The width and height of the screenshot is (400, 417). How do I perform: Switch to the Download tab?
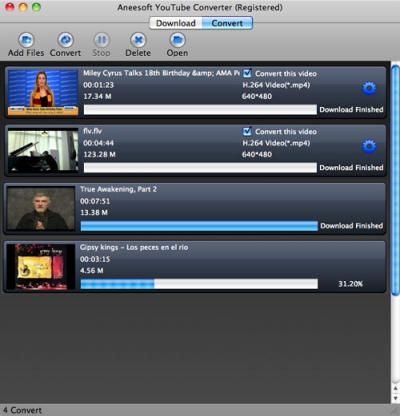[x=176, y=23]
